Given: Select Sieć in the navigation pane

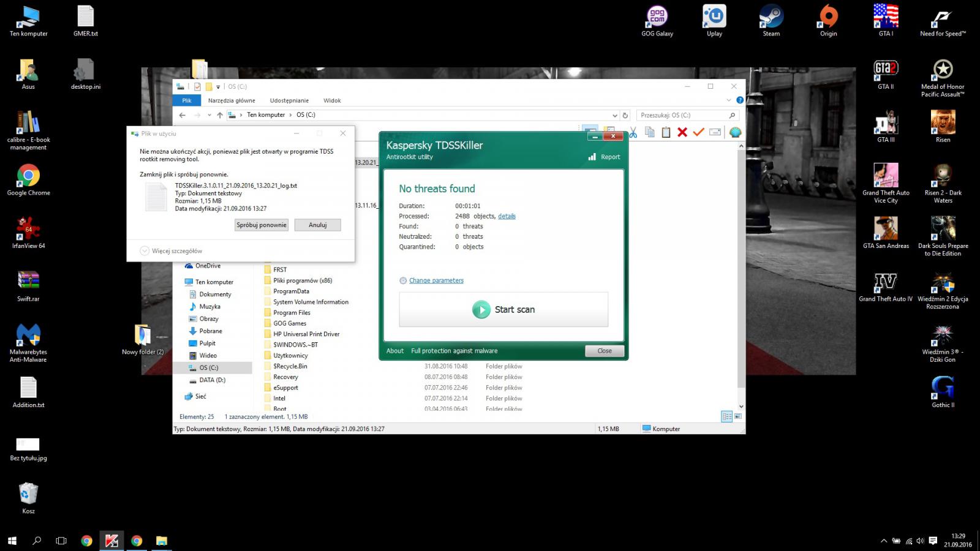Looking at the screenshot, I should [x=200, y=397].
